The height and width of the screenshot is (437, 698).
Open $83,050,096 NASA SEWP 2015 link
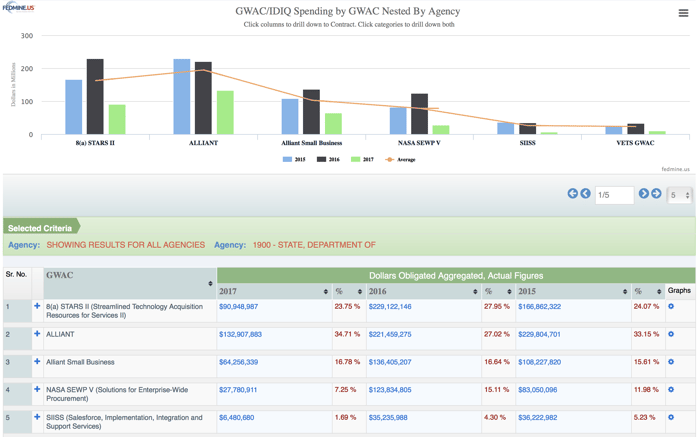click(537, 390)
